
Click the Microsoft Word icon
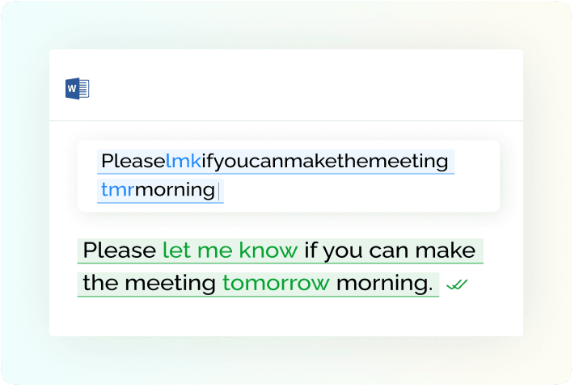coord(78,88)
